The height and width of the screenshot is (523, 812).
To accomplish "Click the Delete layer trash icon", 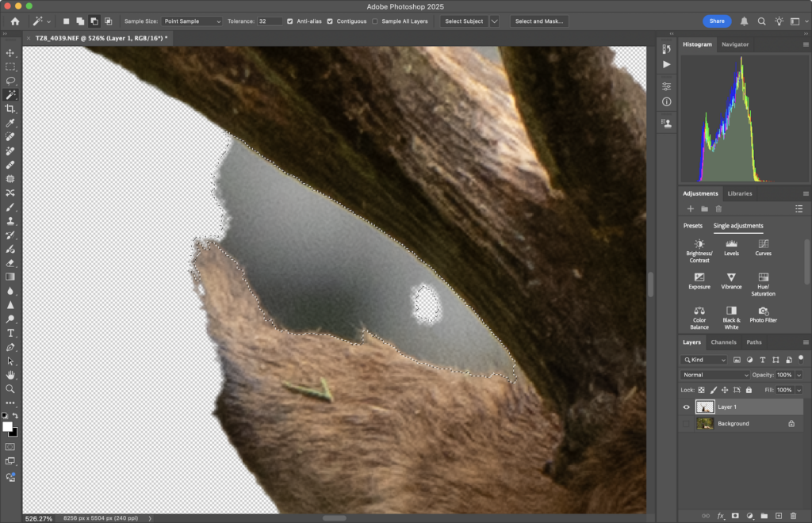I will tap(793, 516).
